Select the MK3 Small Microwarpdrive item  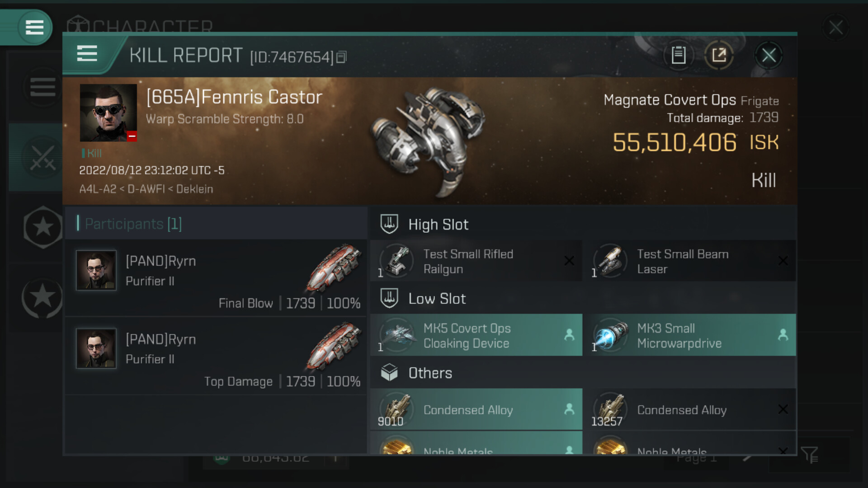tap(689, 335)
